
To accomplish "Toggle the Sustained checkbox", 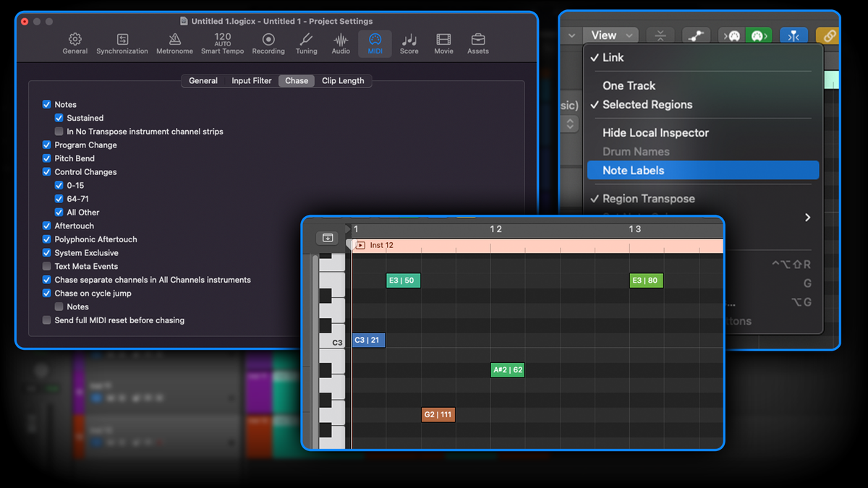I will [x=59, y=118].
